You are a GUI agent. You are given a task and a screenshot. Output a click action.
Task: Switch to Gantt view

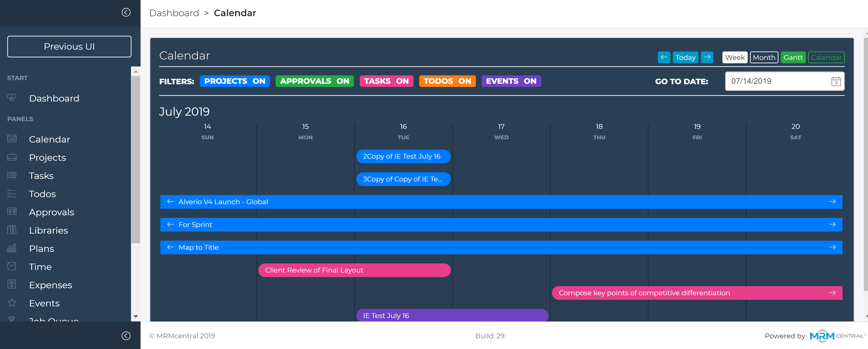pyautogui.click(x=793, y=58)
